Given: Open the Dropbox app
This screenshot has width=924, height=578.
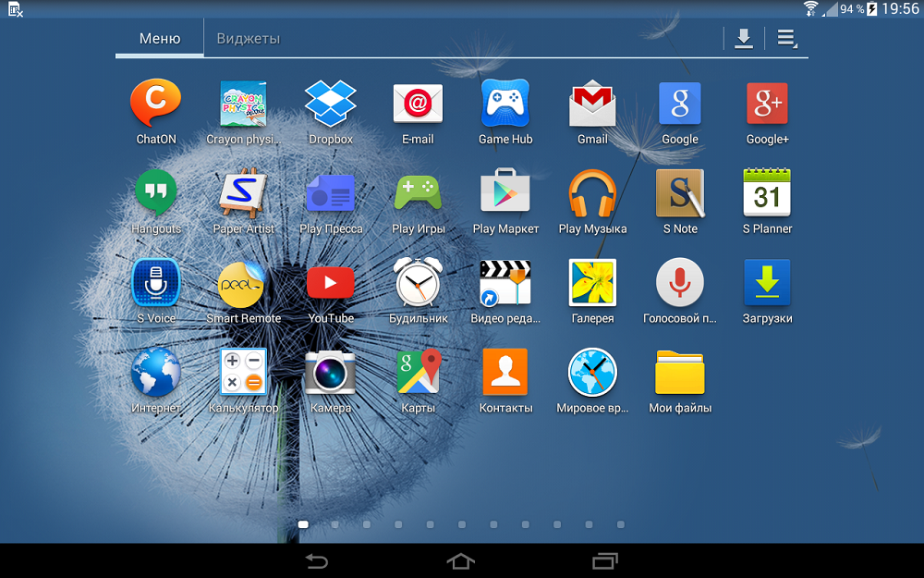Looking at the screenshot, I should pyautogui.click(x=331, y=105).
